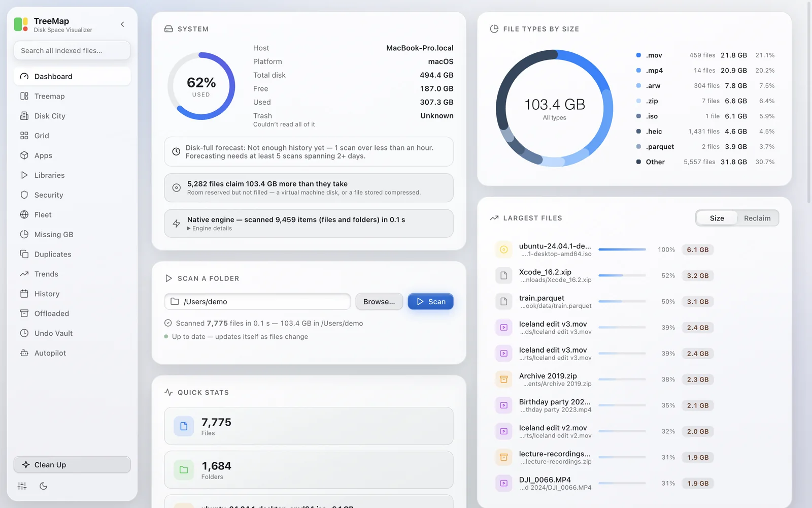
Task: Open the Apps section
Action: (x=72, y=155)
